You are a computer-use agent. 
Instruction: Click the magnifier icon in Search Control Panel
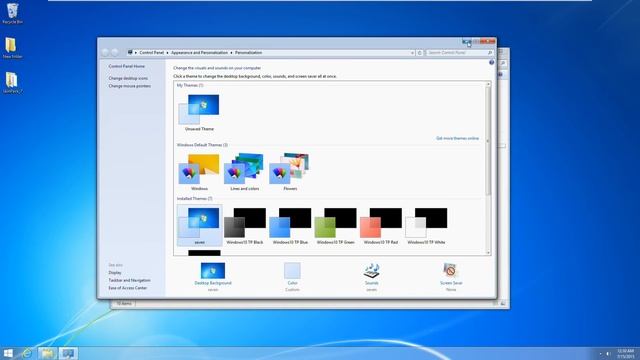click(490, 53)
